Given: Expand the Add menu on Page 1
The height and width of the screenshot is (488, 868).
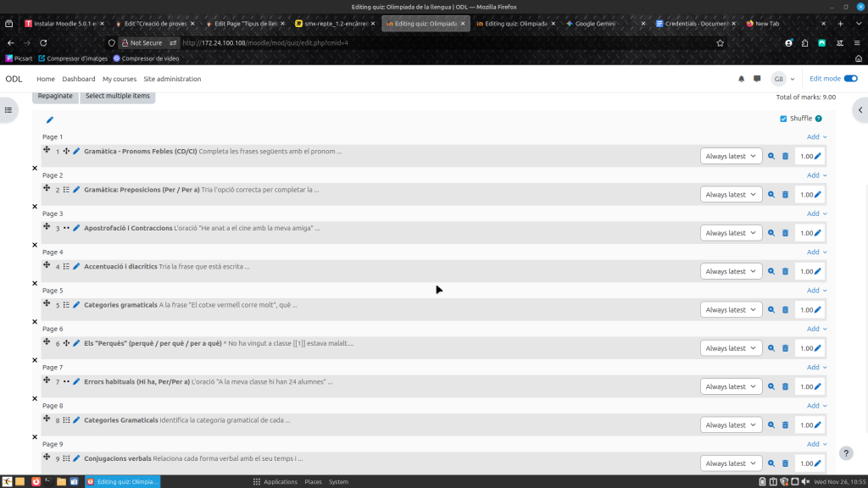Looking at the screenshot, I should pyautogui.click(x=816, y=137).
